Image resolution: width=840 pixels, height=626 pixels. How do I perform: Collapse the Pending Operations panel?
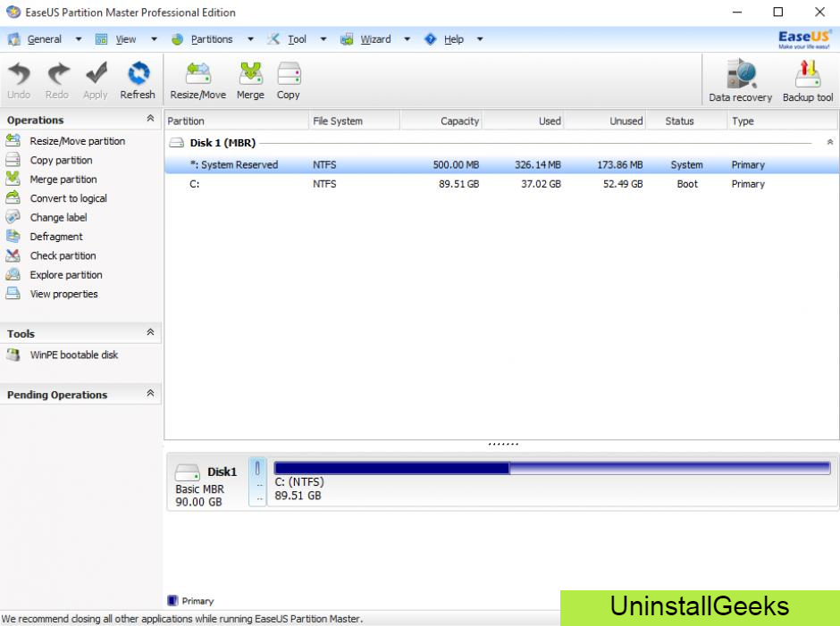[x=150, y=393]
